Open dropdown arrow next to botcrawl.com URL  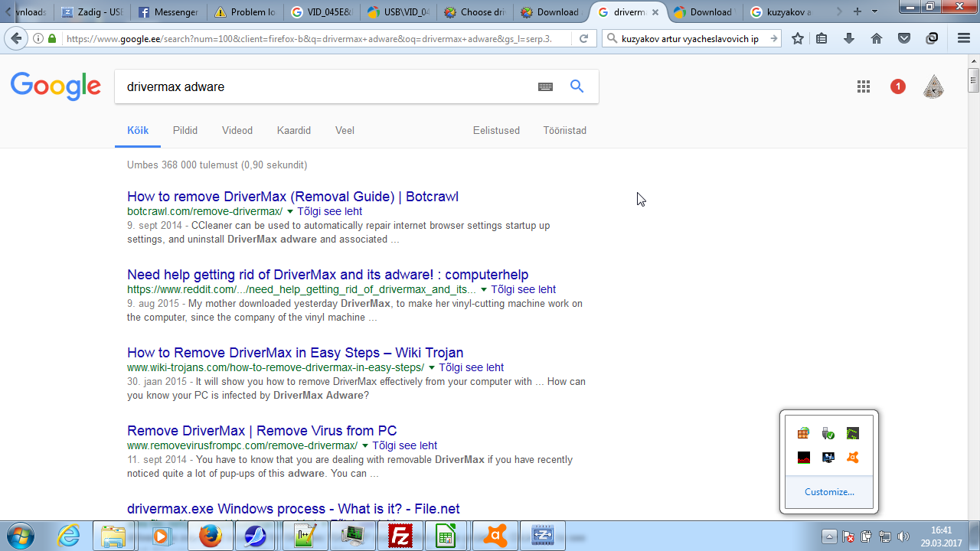[x=290, y=212]
